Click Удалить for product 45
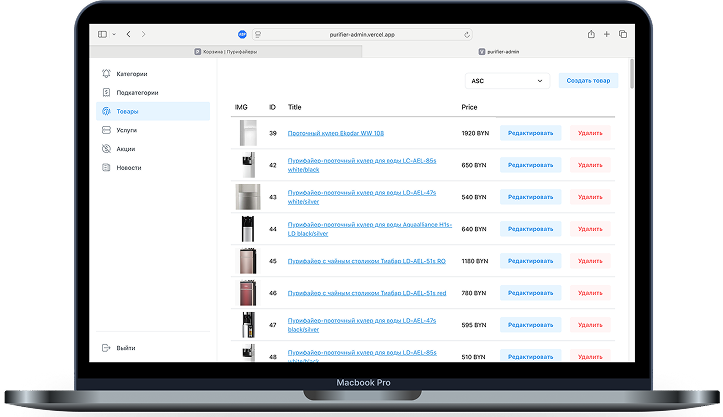This screenshot has height=417, width=723. tap(590, 261)
